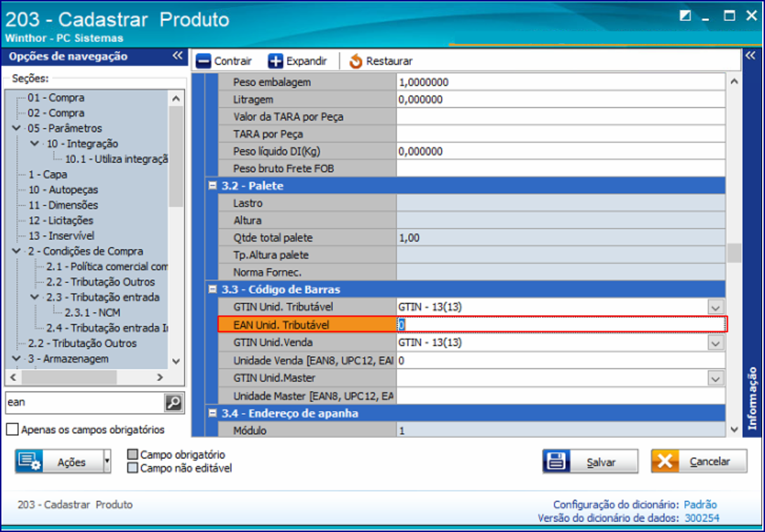Collapse the 3 - Armazenagem tree node
Screen dimensions: 765x532
pos(16,359)
